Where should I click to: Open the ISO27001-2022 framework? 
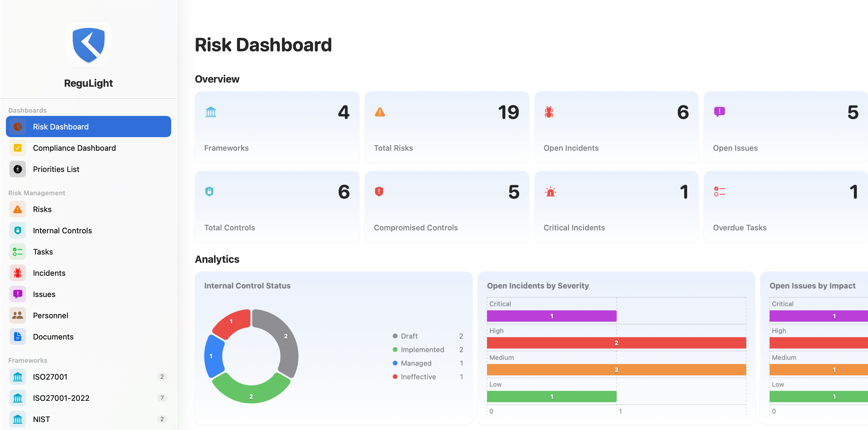point(61,398)
